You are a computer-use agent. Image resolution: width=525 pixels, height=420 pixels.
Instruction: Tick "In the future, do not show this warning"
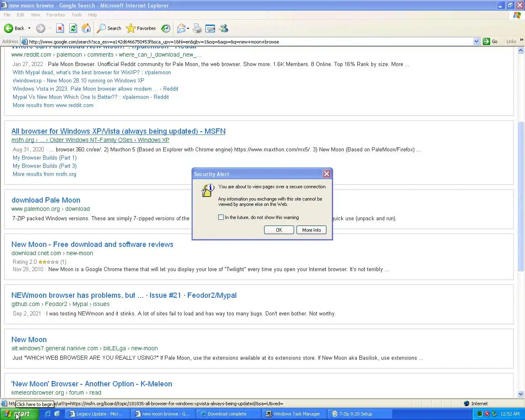tap(221, 217)
